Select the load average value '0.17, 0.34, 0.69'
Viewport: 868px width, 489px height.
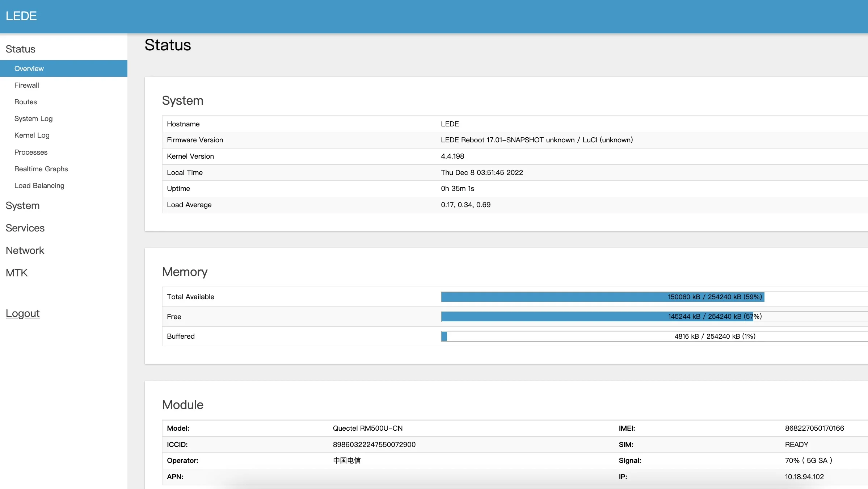[x=465, y=205]
